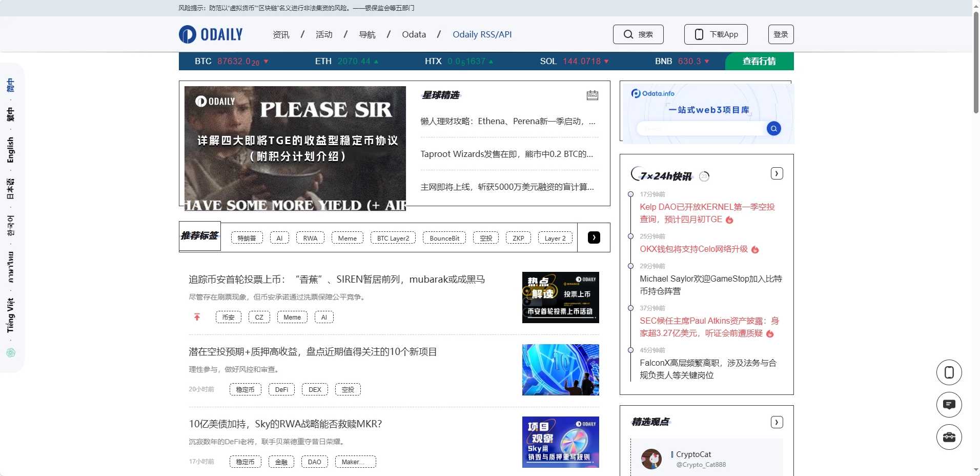Click the clock icon next to 7×24h快讯
This screenshot has height=476, width=980.
click(x=705, y=175)
